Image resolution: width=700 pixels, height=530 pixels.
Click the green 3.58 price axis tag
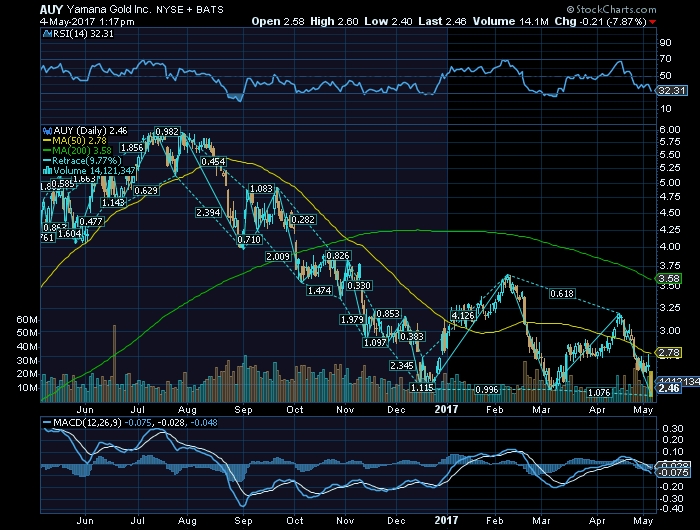669,279
